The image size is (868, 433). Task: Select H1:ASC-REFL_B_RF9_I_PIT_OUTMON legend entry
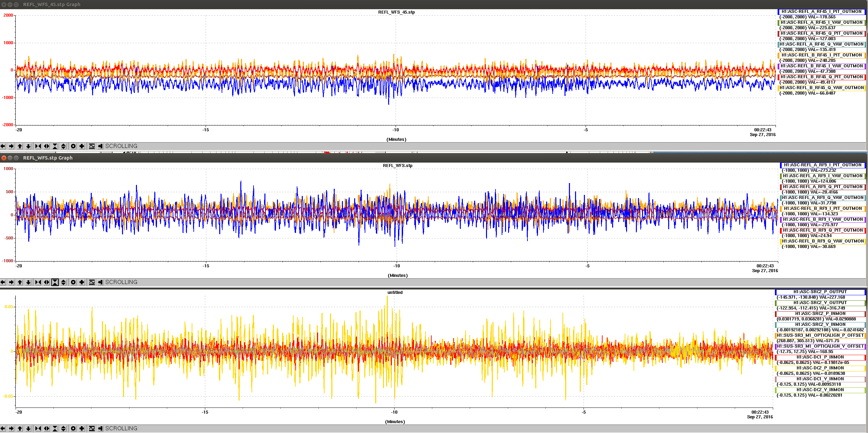pyautogui.click(x=823, y=209)
